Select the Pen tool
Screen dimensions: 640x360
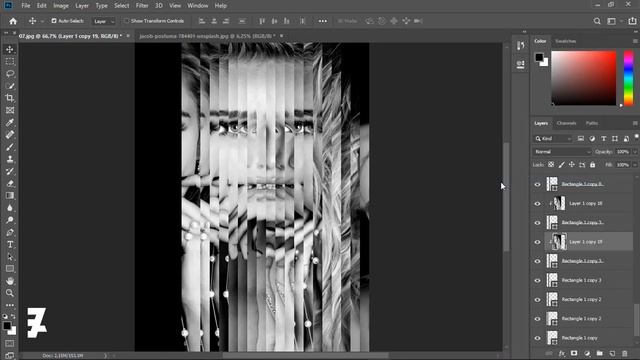pos(10,232)
